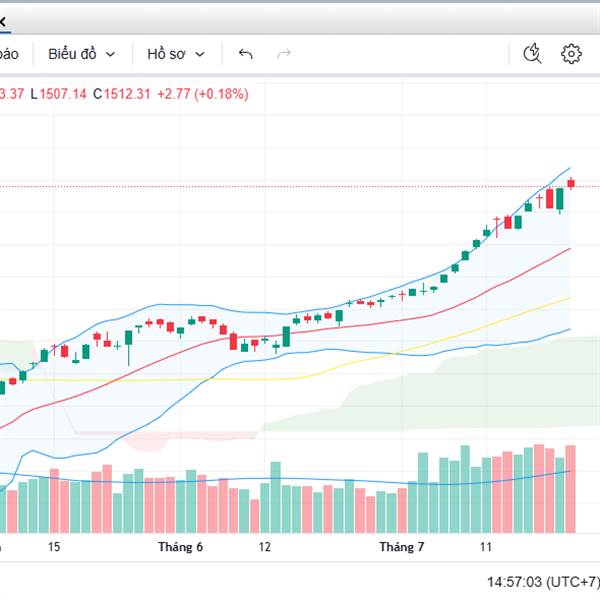
Task: Click the 11 date label on time axis
Action: [x=486, y=547]
